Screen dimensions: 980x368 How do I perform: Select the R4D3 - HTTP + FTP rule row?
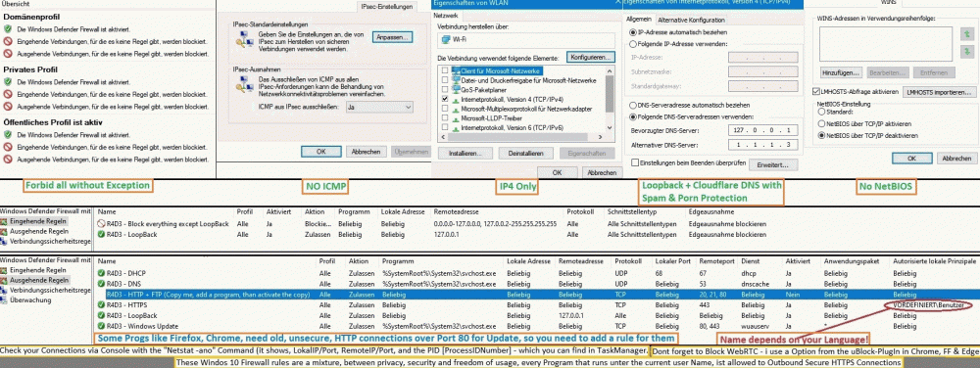pos(537,295)
